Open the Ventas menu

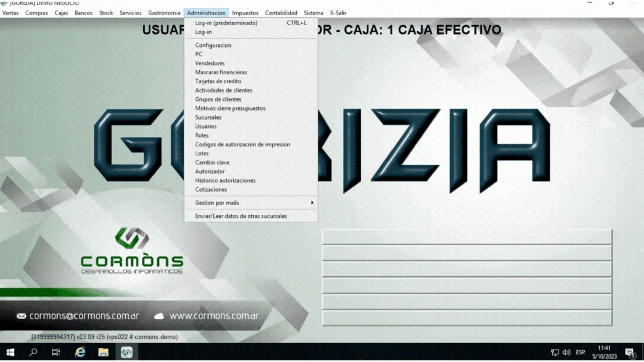[x=10, y=13]
